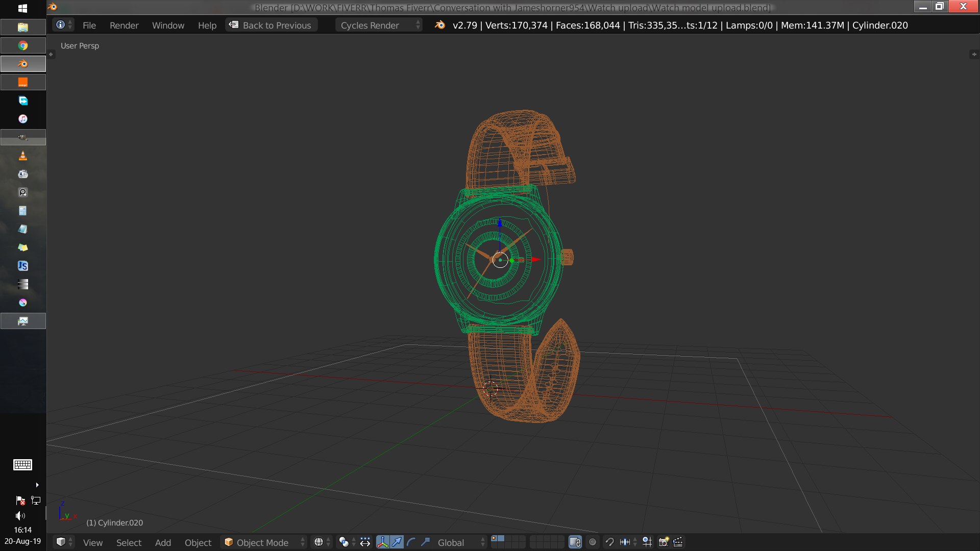980x551 pixels.
Task: Click OpenGL render active viewport camera icon
Action: [x=664, y=542]
